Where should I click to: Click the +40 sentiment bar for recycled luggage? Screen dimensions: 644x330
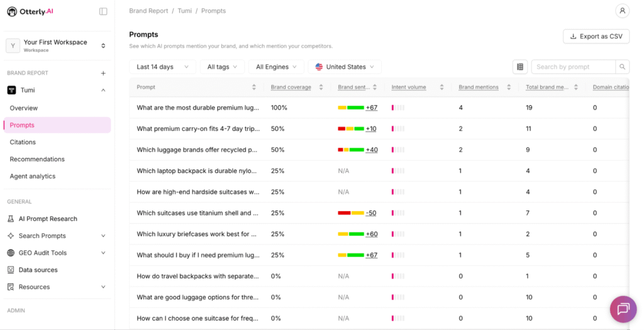351,150
